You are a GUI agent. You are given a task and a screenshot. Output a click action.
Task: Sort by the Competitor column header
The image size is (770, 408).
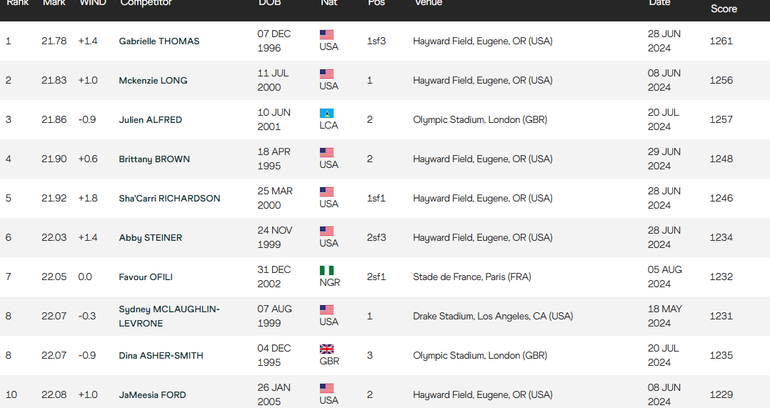pos(146,4)
